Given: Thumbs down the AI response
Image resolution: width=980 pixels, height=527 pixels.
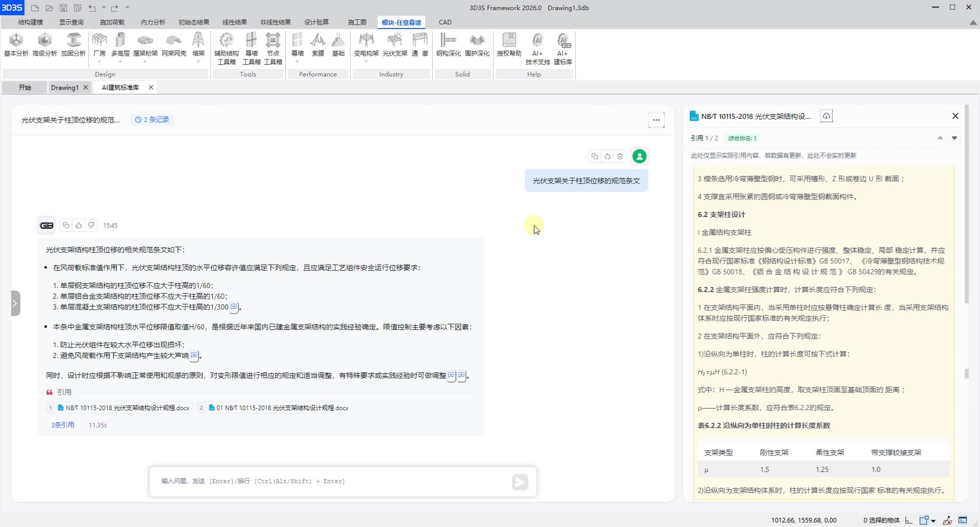Looking at the screenshot, I should 91,225.
